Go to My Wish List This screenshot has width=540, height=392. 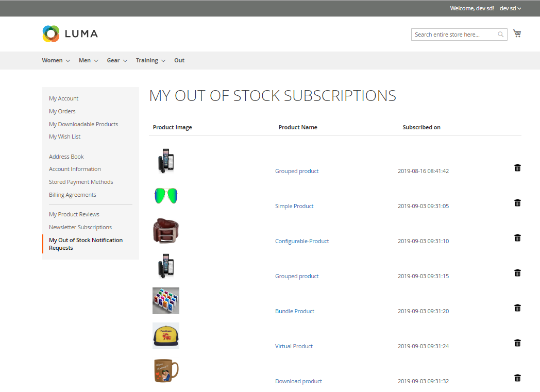tap(65, 137)
